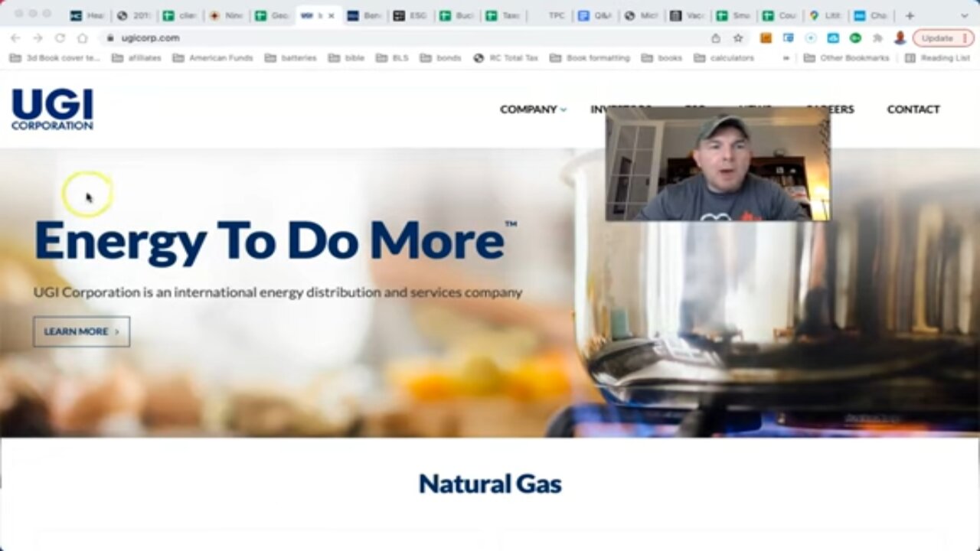Click the share icon in address bar
Screen dimensions: 980x551
[716, 37]
